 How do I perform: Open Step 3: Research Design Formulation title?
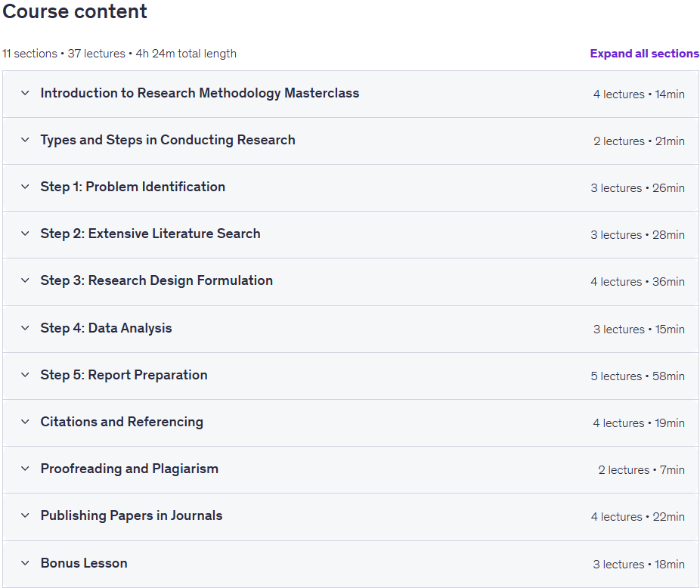pyautogui.click(x=156, y=280)
